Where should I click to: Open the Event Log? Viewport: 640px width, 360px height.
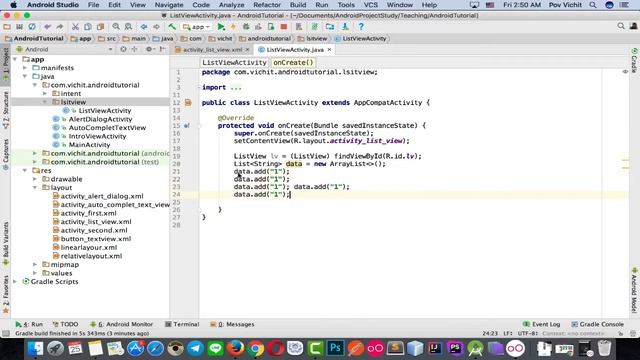coord(542,324)
